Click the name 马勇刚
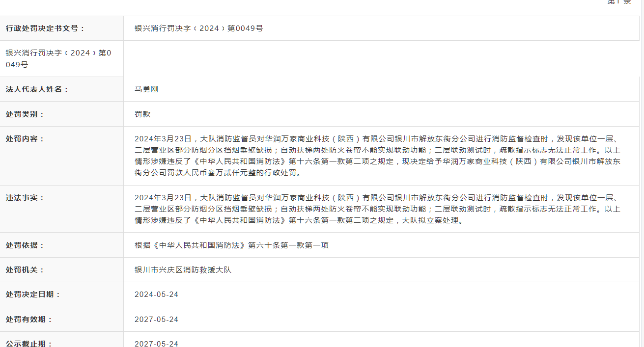Viewport: 644px width, 347px height. tap(146, 89)
